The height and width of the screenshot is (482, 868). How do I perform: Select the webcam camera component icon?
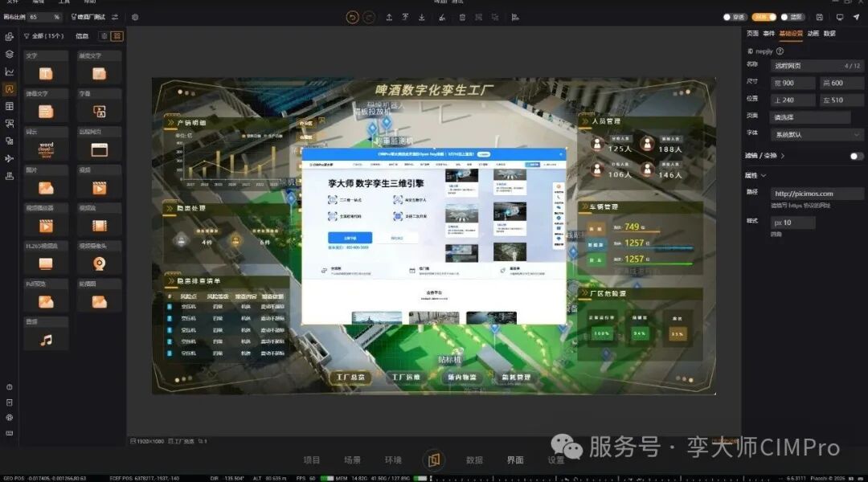click(x=100, y=263)
